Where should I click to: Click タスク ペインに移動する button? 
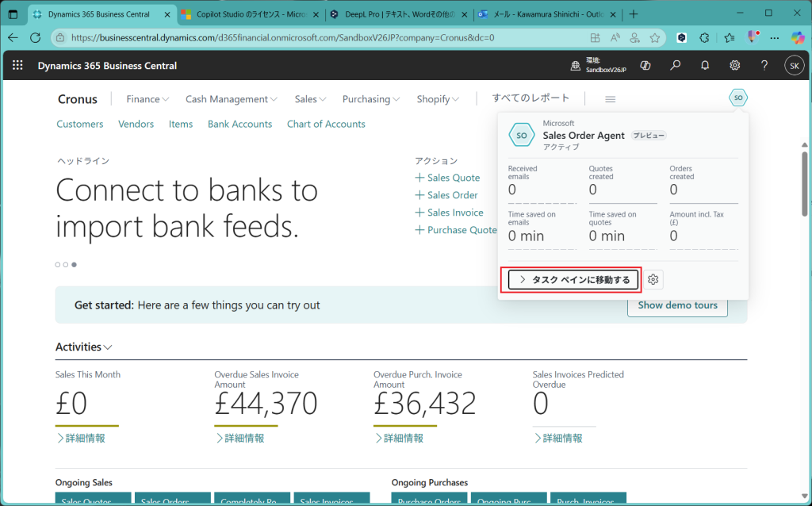point(573,280)
